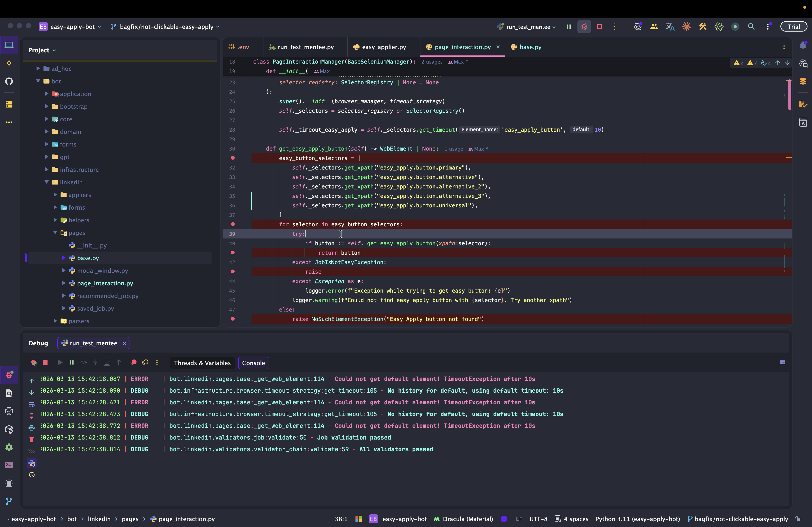Click the View Breakpoints red circle icon
This screenshot has width=812, height=527.
(x=134, y=362)
